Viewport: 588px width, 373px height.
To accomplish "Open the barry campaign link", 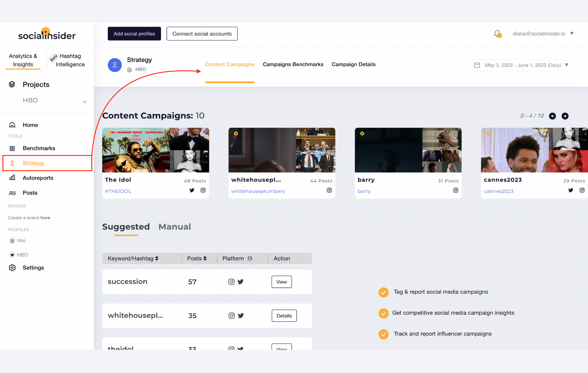I will [364, 191].
